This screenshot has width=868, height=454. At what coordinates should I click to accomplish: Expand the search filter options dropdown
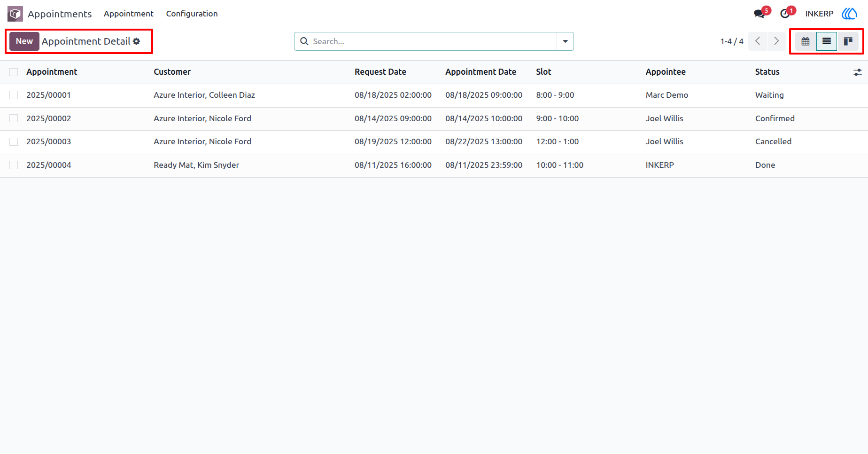[565, 41]
